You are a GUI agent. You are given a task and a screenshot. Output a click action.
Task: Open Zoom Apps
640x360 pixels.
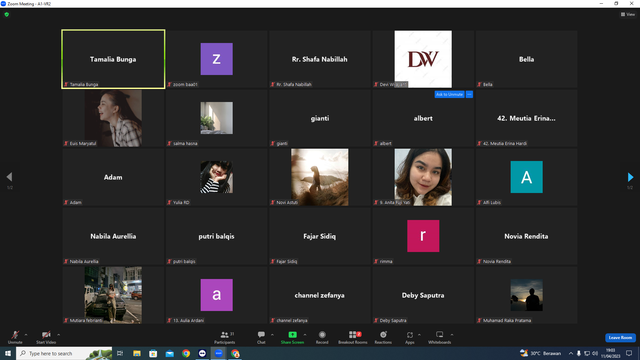coord(410,337)
